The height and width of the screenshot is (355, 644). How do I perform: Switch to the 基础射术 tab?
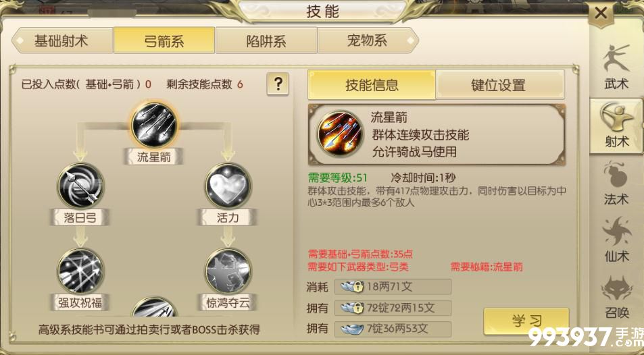61,40
